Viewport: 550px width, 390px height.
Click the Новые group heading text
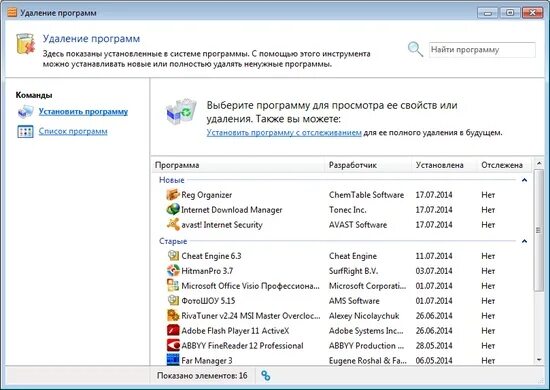[172, 180]
